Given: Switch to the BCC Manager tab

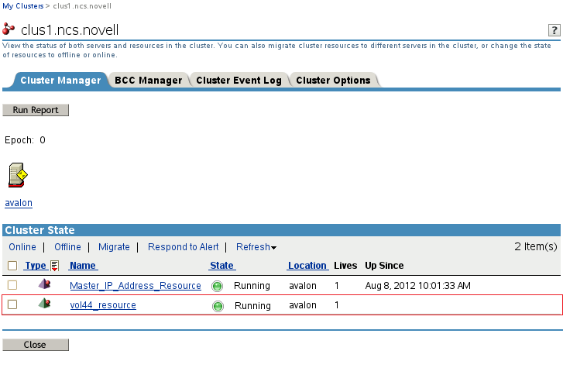Looking at the screenshot, I should (148, 81).
